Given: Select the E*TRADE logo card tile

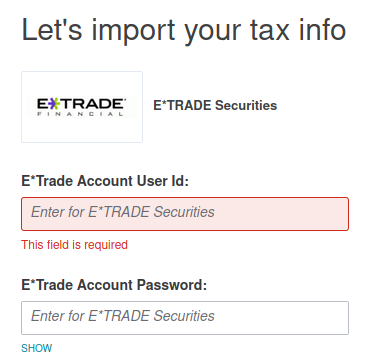Looking at the screenshot, I should 82,107.
